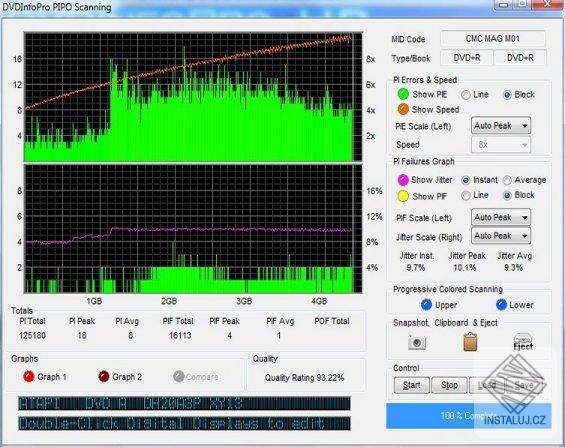
Task: Take a snapshot with the camera icon
Action: pyautogui.click(x=417, y=342)
